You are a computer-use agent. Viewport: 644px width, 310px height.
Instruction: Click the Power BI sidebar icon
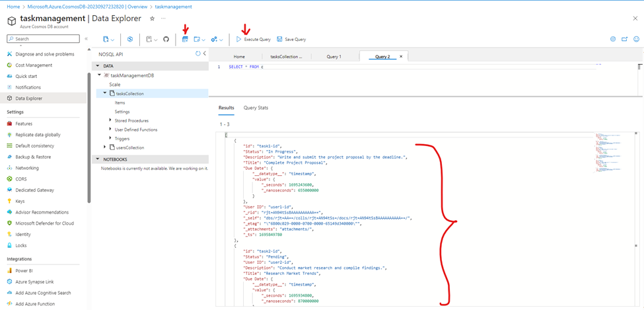[10, 270]
